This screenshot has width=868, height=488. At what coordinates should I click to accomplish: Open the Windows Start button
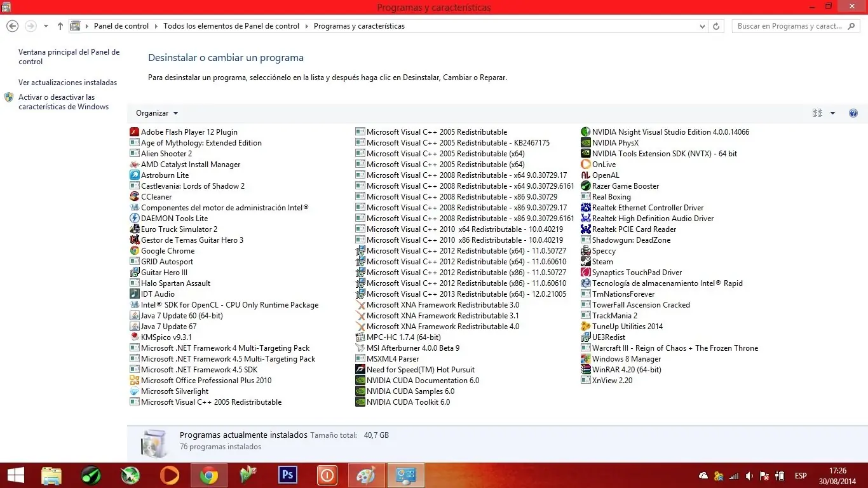(x=15, y=475)
